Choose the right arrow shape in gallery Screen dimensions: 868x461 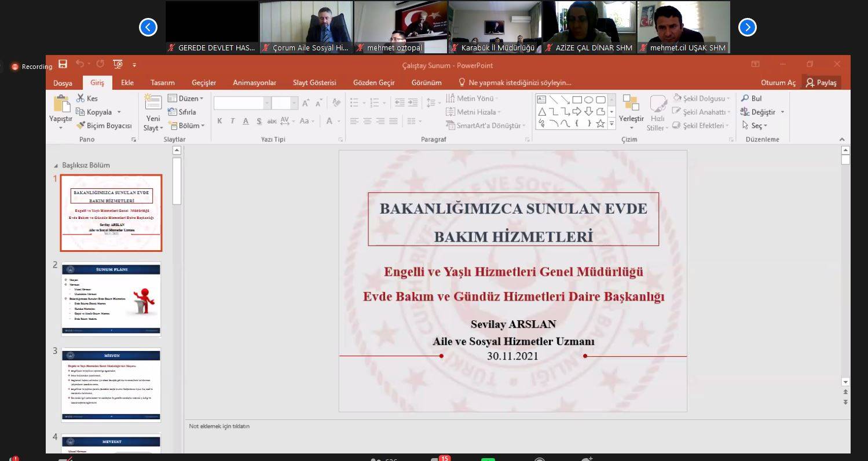pyautogui.click(x=577, y=112)
